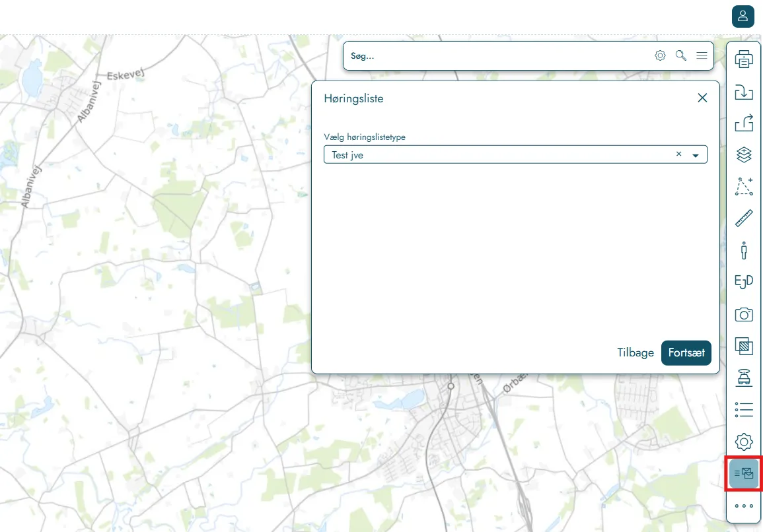Open the import/download tool

pyautogui.click(x=744, y=92)
